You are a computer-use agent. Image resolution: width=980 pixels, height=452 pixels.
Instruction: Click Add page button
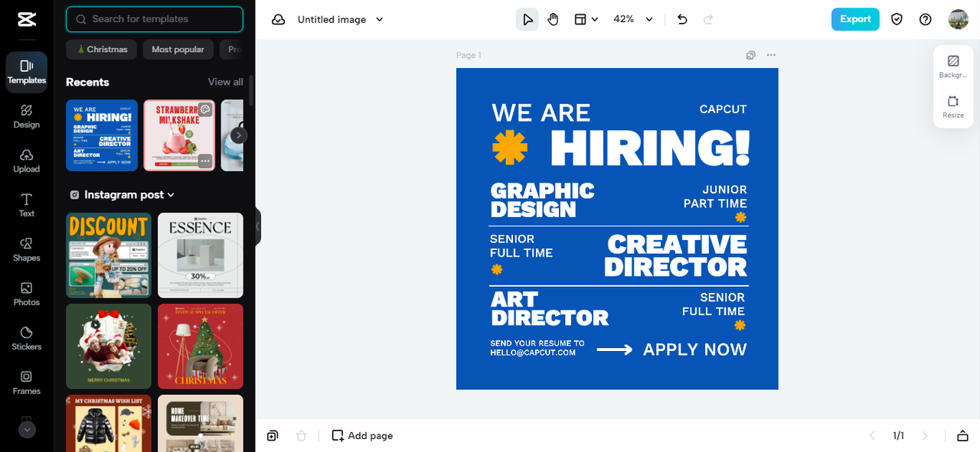[x=362, y=436]
